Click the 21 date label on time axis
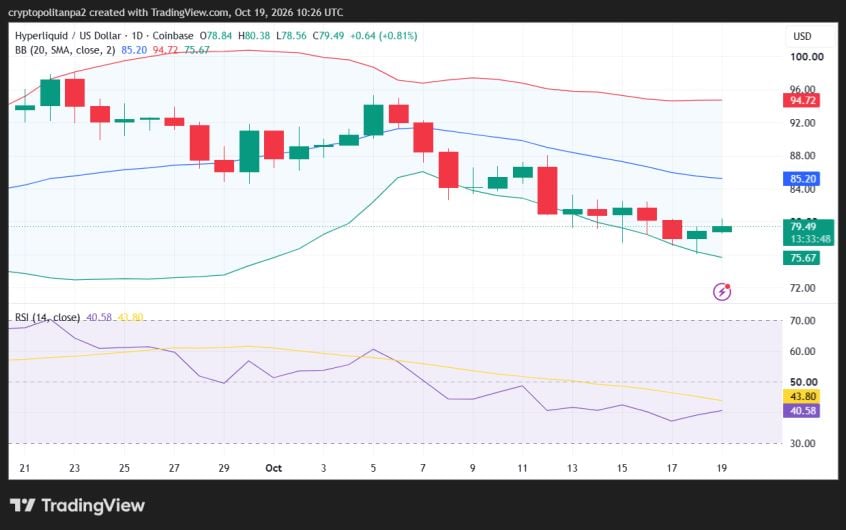The width and height of the screenshot is (846, 530). pyautogui.click(x=24, y=468)
